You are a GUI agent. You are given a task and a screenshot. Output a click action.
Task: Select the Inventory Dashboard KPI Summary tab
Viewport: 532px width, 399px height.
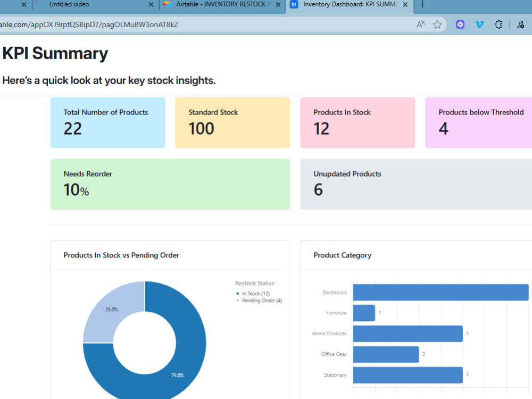[350, 4]
